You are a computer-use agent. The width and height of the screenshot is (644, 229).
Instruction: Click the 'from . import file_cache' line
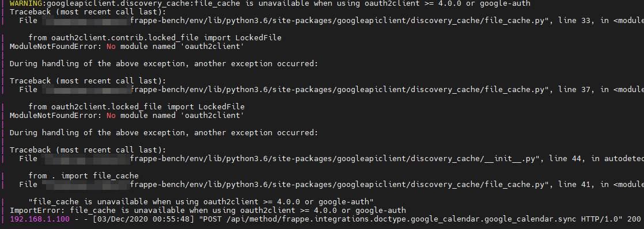[84, 176]
